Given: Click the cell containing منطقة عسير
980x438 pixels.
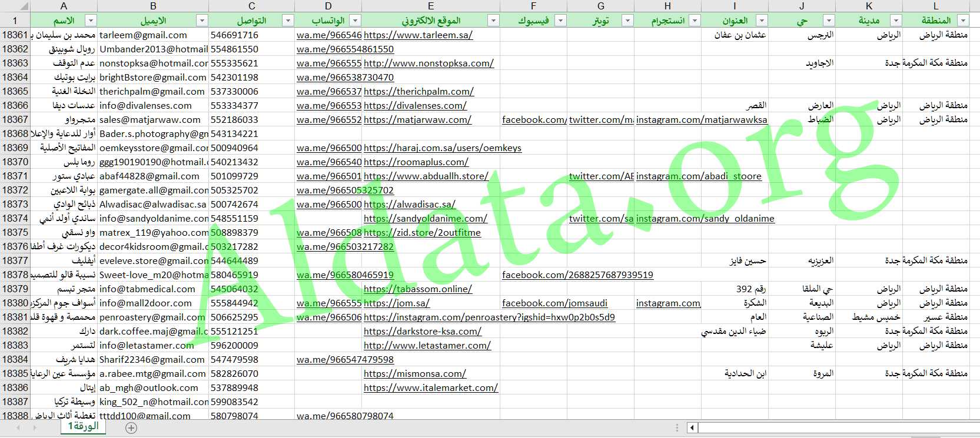Looking at the screenshot, I should click(x=936, y=317).
